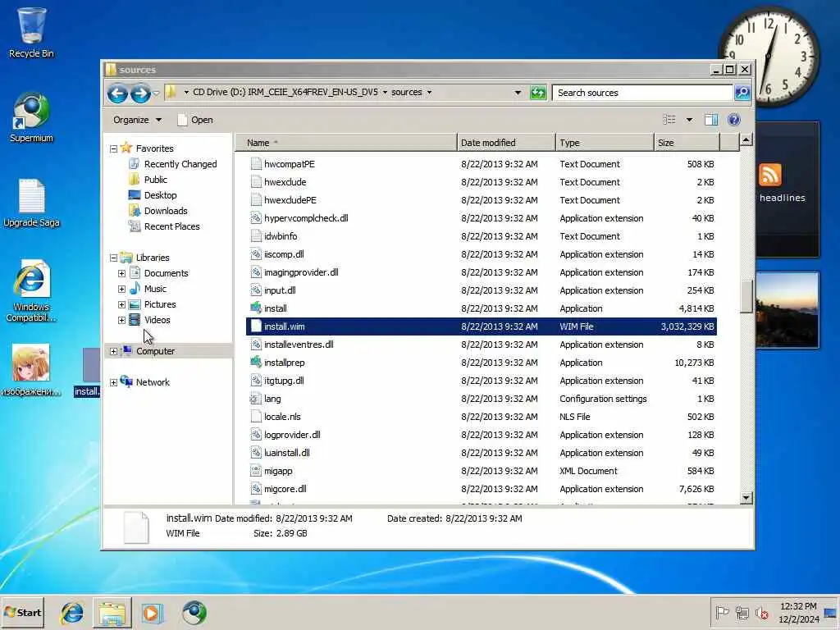Open Explorer help icon
840x630 pixels.
point(734,120)
